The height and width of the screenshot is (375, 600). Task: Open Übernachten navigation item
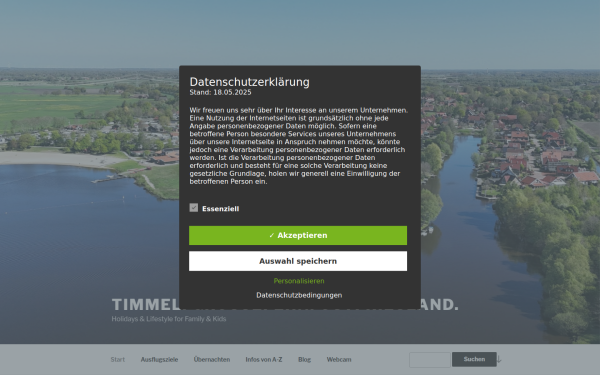point(212,359)
